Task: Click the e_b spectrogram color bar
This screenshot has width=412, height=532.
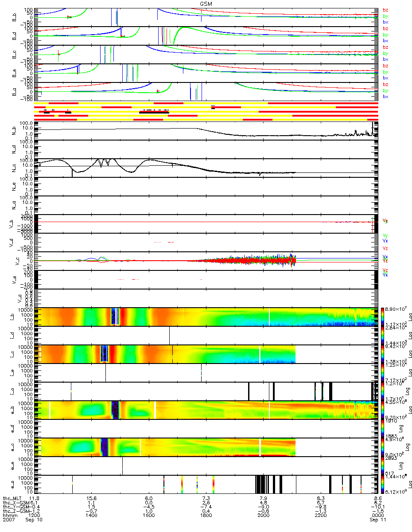Action: tap(382, 409)
